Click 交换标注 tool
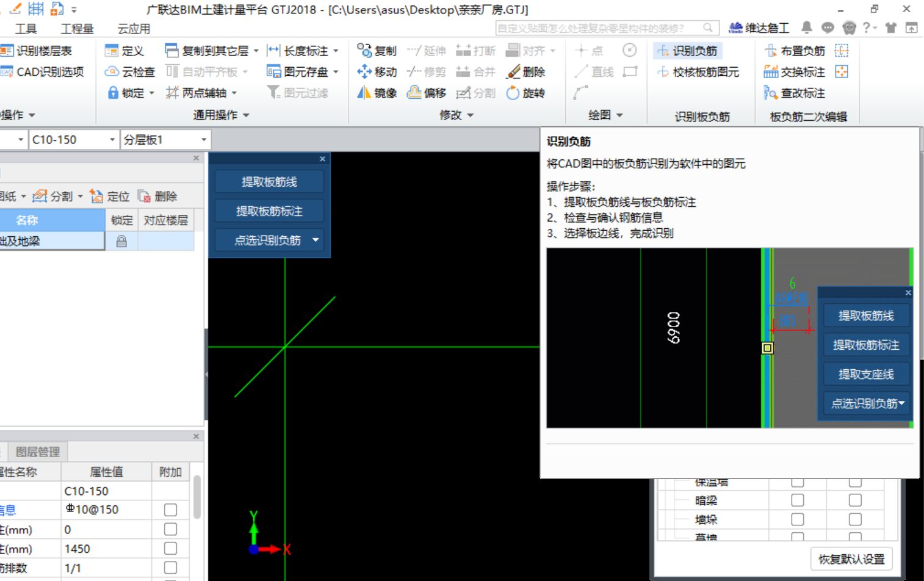The height and width of the screenshot is (581, 924). coord(795,72)
